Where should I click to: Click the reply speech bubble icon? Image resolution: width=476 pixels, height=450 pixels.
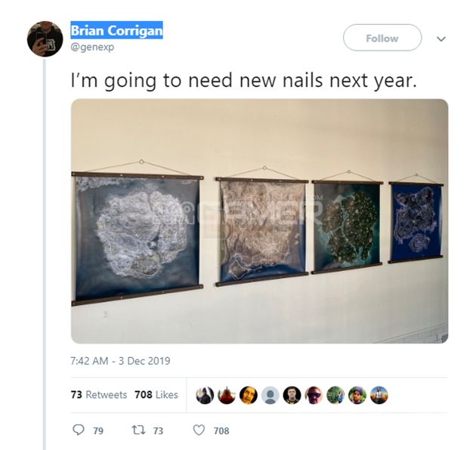point(78,430)
